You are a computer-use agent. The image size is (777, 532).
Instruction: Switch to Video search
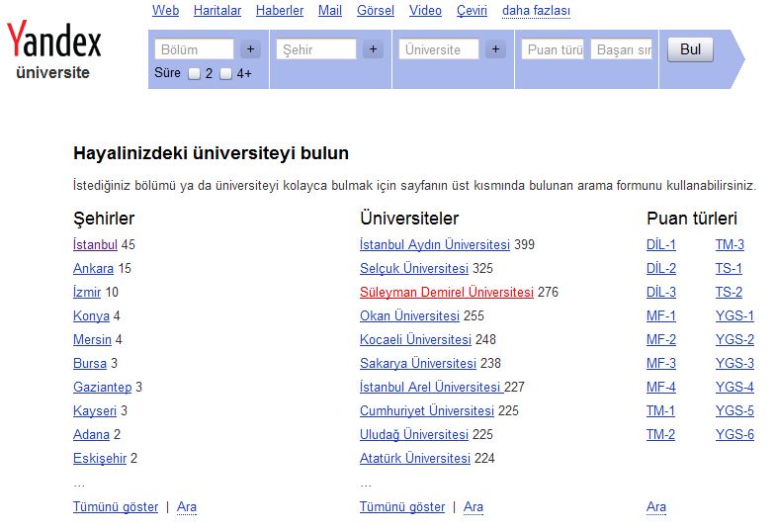(x=425, y=11)
